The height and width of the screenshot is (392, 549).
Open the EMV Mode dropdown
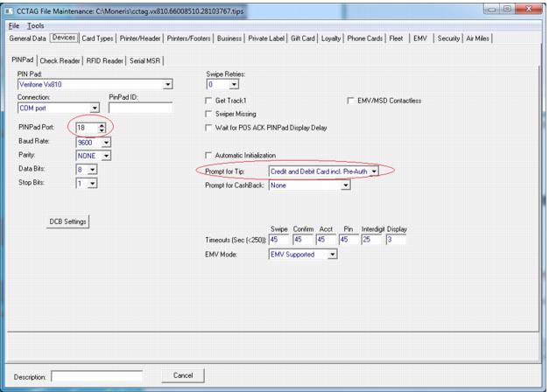[332, 255]
